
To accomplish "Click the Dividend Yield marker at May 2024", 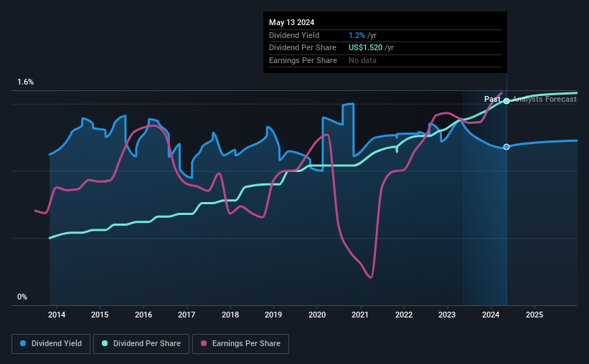I will (x=506, y=147).
